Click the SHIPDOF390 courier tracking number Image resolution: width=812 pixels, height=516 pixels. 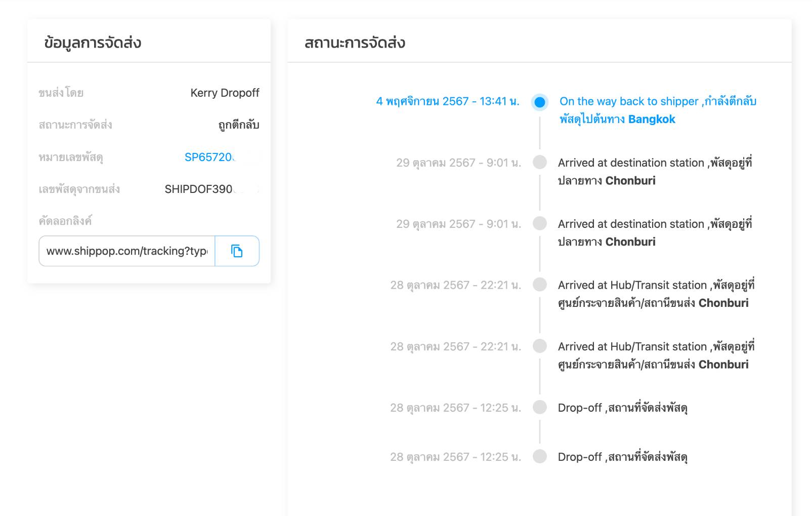tap(200, 189)
